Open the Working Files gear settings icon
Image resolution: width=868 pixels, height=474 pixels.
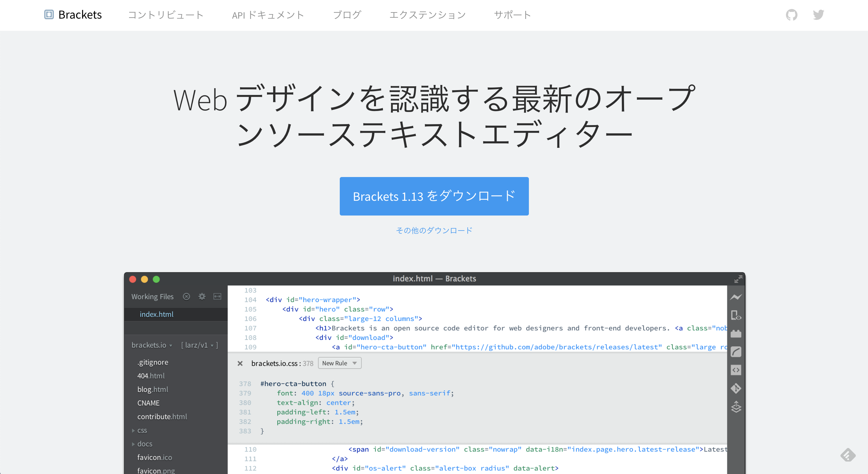(202, 296)
